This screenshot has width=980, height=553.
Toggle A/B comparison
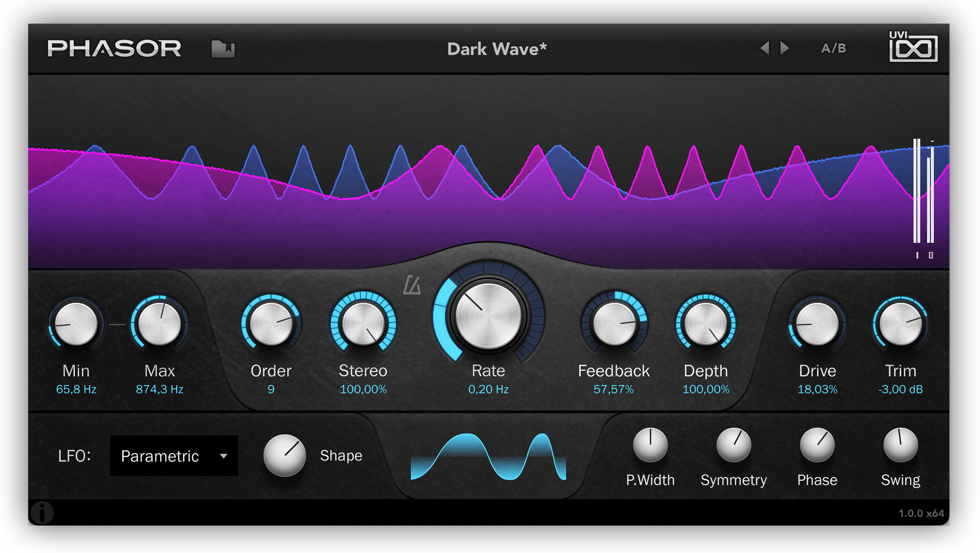coord(833,48)
